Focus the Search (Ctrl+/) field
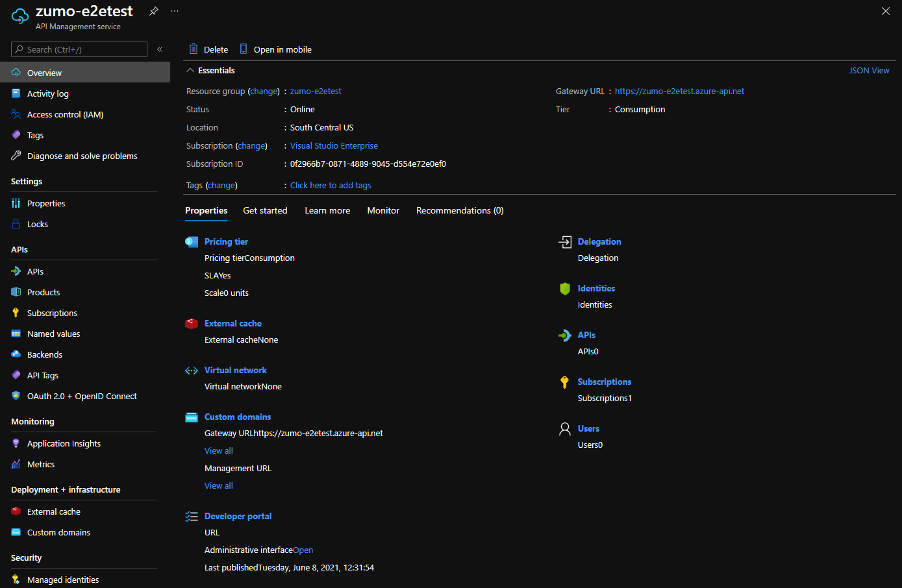The width and height of the screenshot is (902, 588). tap(79, 49)
